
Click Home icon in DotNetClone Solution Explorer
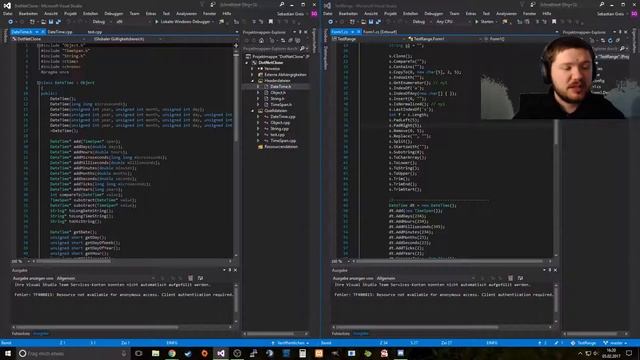point(261,40)
